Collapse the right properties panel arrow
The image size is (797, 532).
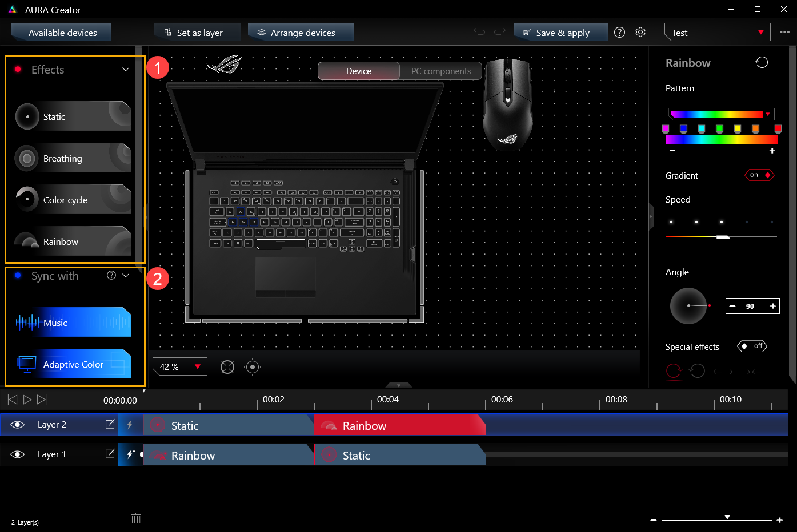pos(651,217)
